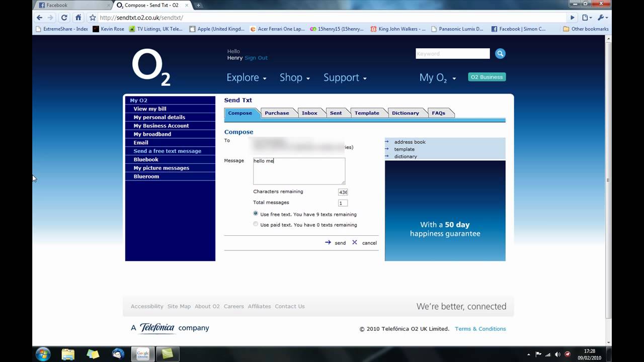
Task: Click the send arrow icon
Action: point(328,242)
